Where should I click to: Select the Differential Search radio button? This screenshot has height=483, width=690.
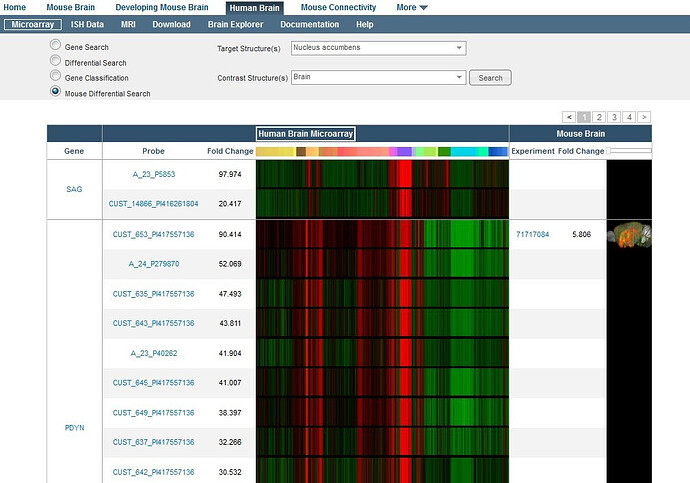(55, 60)
